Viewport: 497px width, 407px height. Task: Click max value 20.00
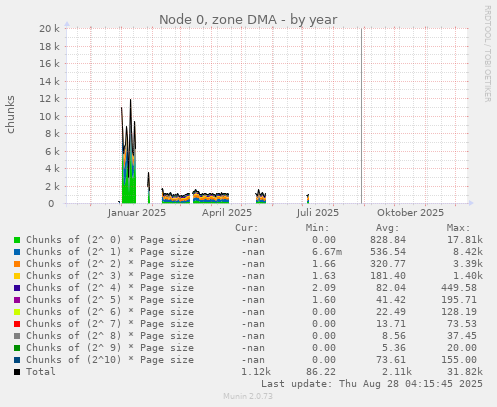[462, 348]
